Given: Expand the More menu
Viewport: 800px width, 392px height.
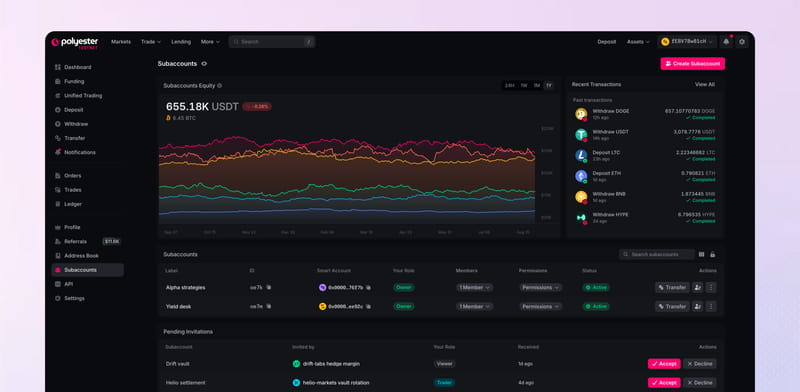Looking at the screenshot, I should pyautogui.click(x=210, y=42).
